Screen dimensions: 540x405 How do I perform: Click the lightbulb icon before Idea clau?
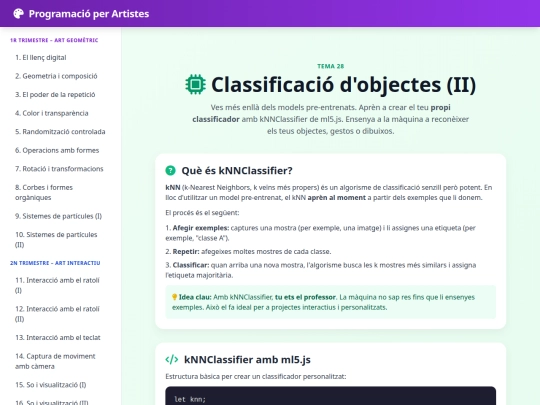[174, 297]
